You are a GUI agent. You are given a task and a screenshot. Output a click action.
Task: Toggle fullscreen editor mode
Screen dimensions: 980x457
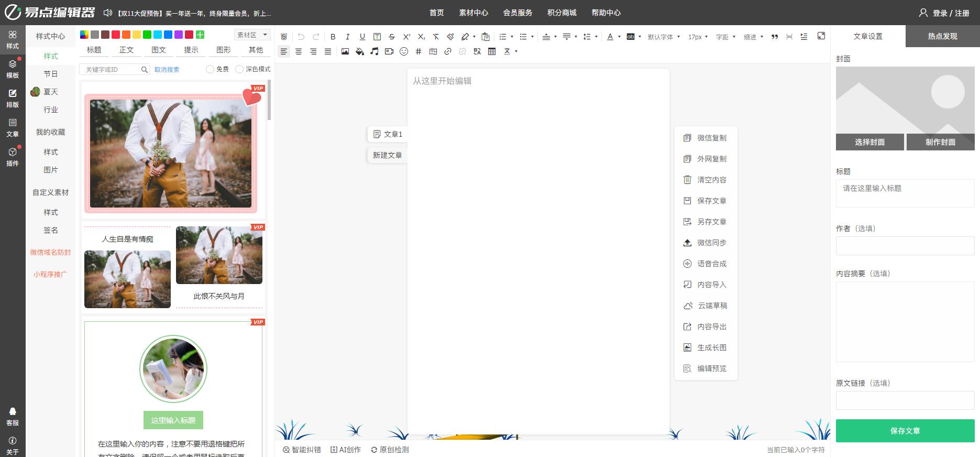tap(821, 36)
